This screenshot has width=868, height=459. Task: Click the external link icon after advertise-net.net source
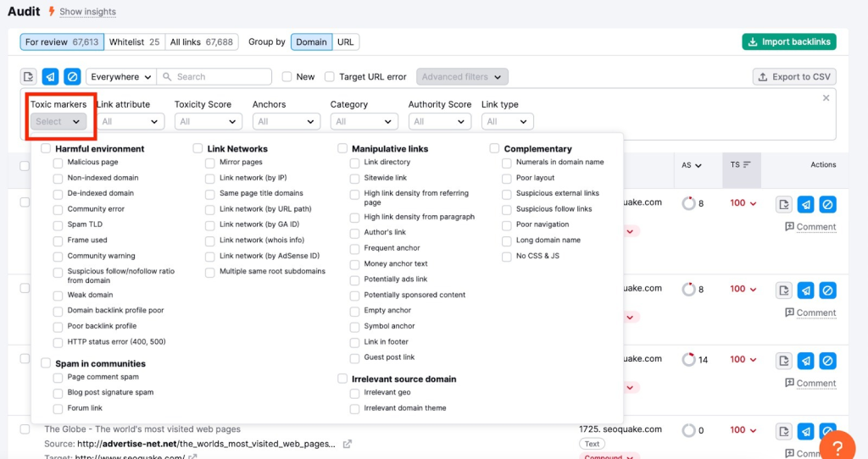(347, 444)
